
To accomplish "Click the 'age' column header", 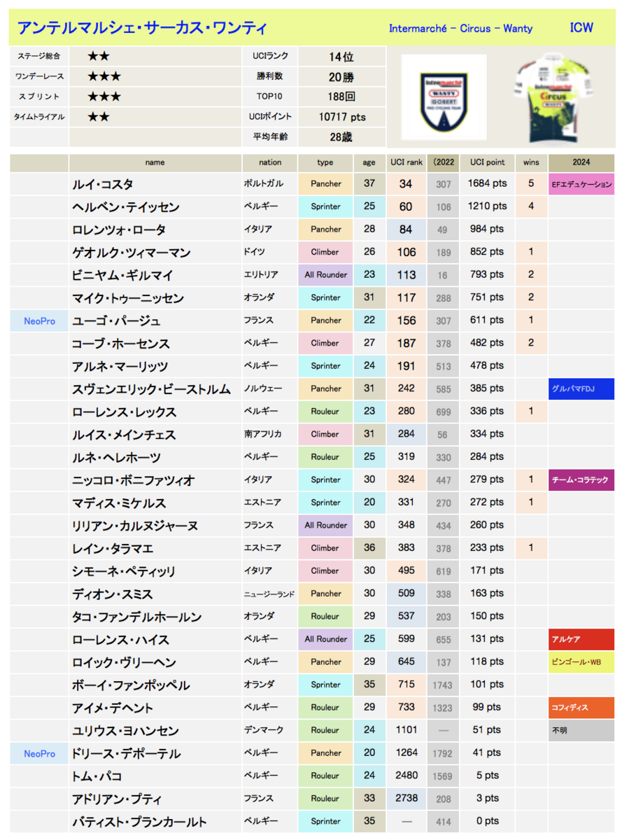I will coord(369,162).
